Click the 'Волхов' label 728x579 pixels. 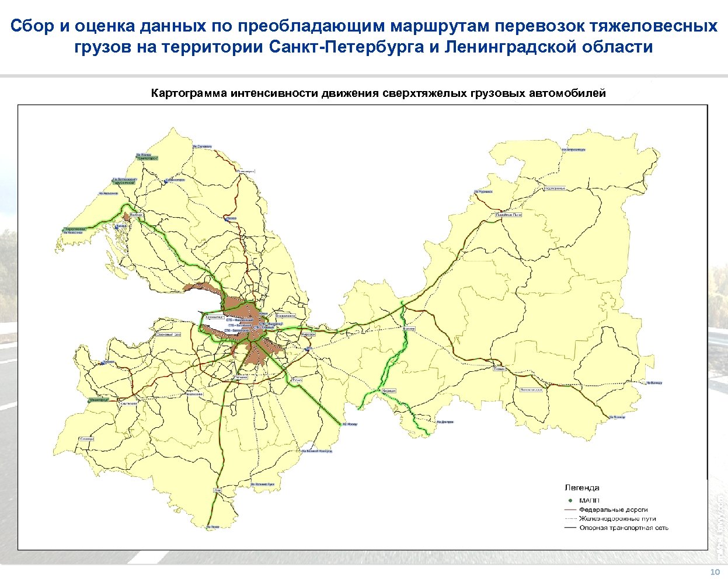409,329
